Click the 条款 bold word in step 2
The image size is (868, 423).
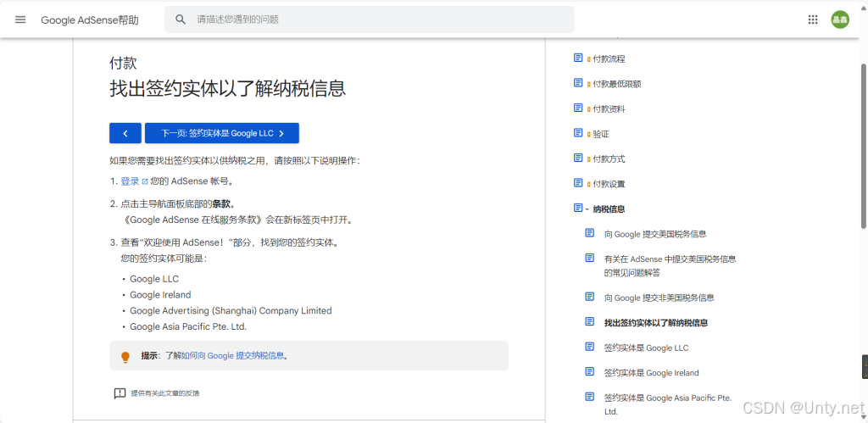[x=221, y=203]
